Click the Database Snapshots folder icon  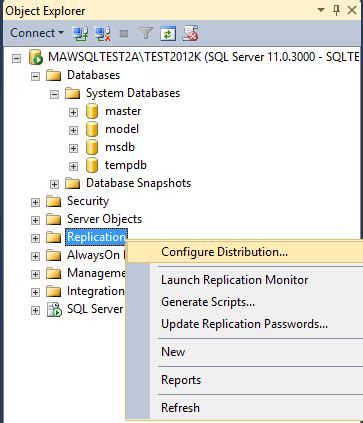(x=72, y=183)
